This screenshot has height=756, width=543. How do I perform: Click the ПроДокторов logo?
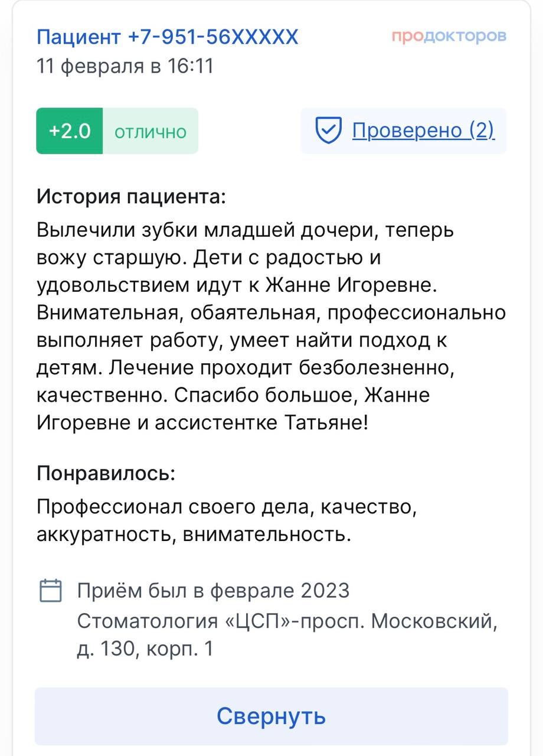tap(449, 36)
